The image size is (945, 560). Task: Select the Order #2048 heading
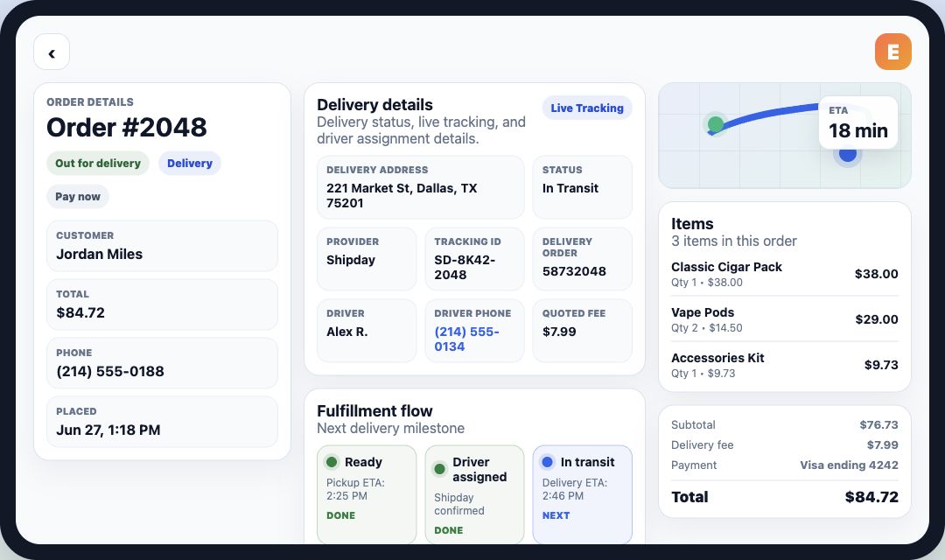tap(127, 127)
